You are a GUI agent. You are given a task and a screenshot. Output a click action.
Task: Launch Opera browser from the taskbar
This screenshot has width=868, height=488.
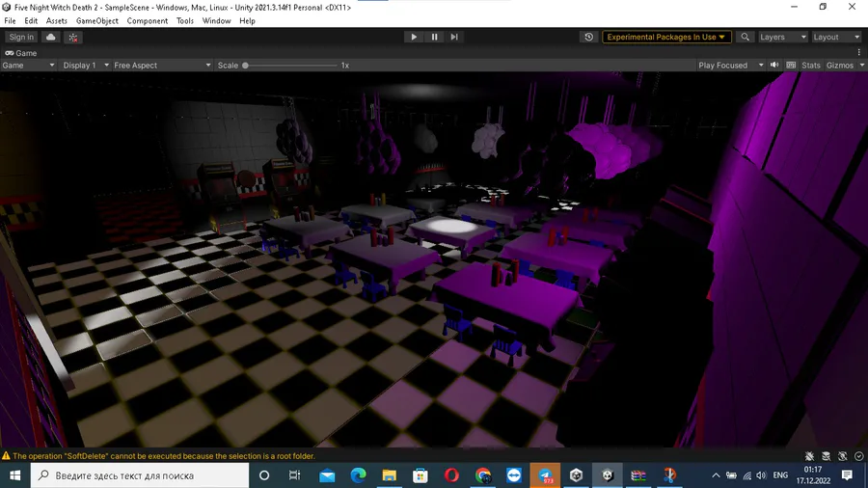point(451,475)
